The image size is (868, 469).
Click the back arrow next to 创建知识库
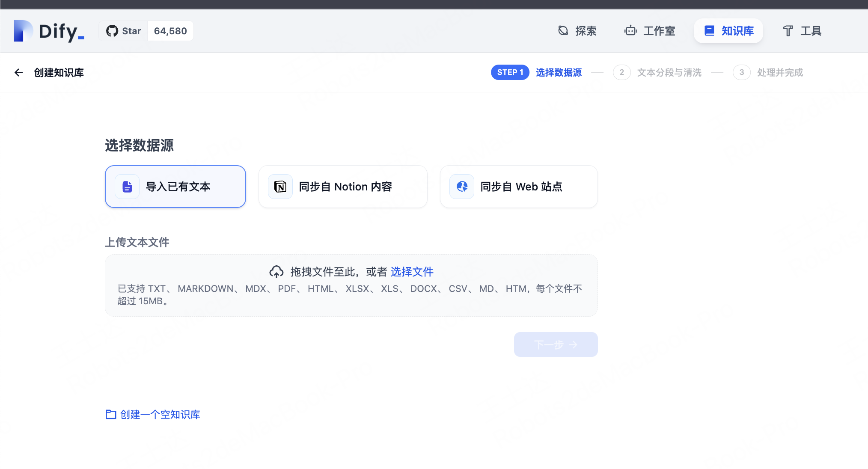pyautogui.click(x=19, y=72)
